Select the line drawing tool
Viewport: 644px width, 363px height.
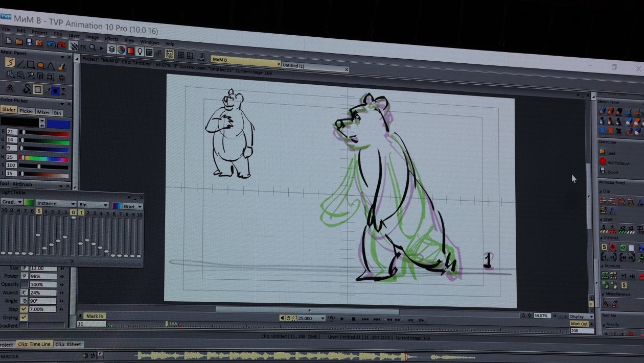(20, 64)
